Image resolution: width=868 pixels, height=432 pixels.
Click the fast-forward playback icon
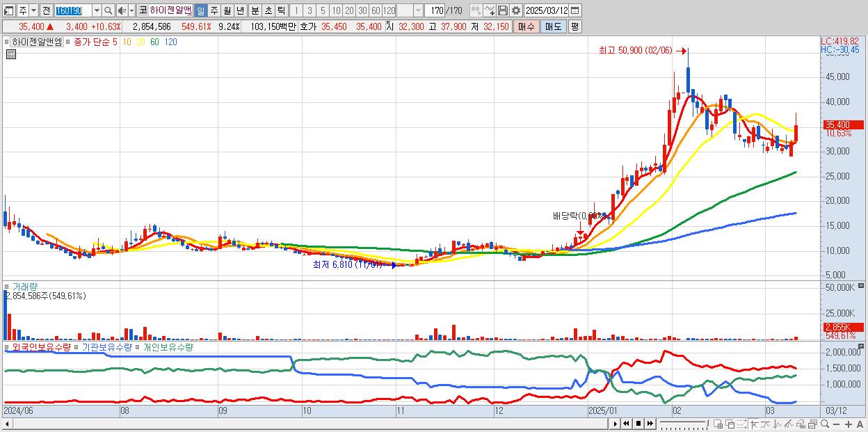click(x=651, y=424)
